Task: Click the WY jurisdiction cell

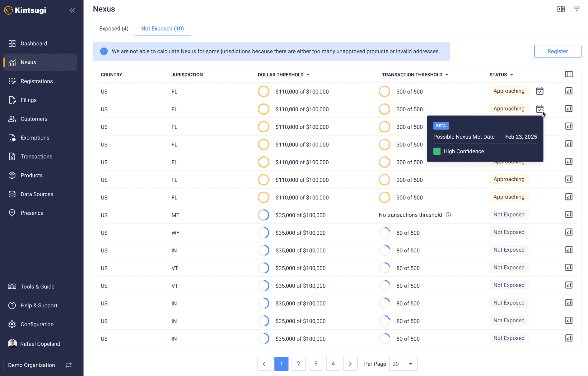Action: click(x=175, y=233)
